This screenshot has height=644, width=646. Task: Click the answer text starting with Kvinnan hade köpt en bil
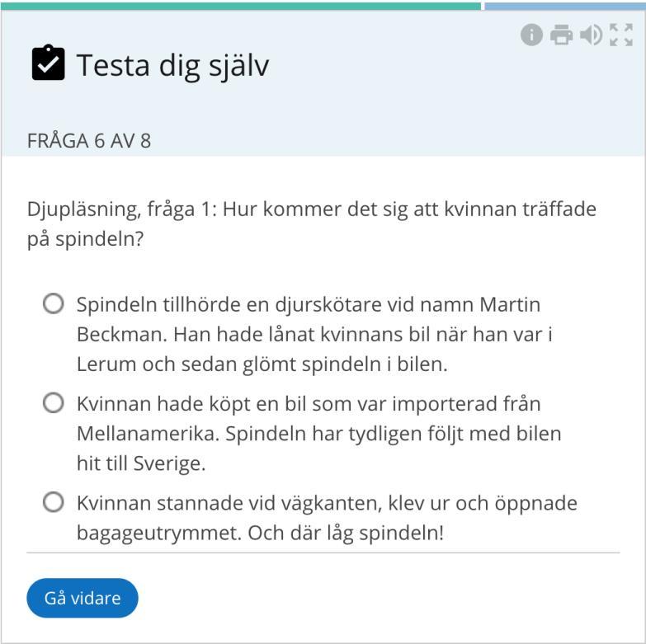[x=319, y=433]
